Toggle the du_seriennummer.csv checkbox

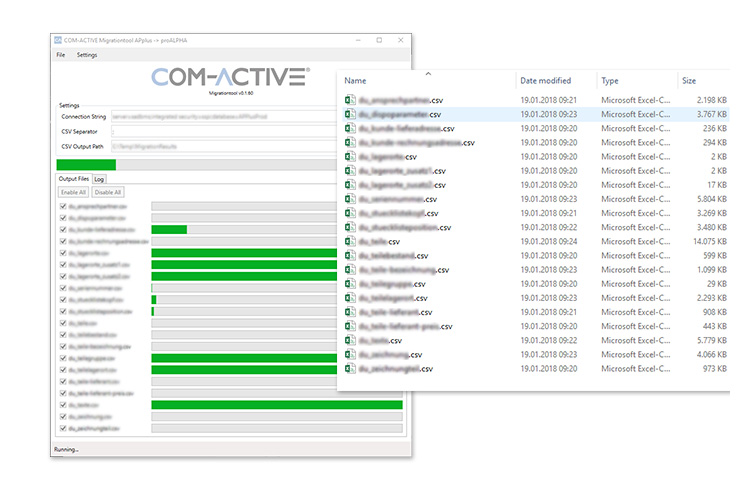(x=63, y=288)
